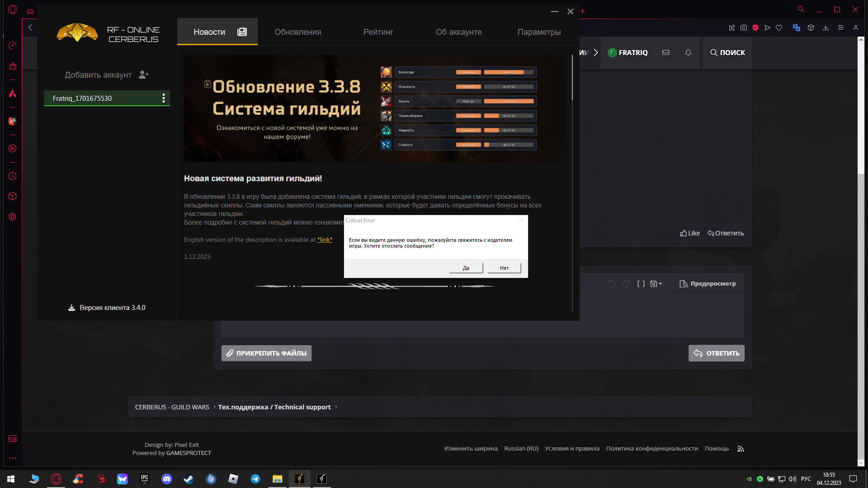
Task: Click the snapshot camera icon in address bar
Action: point(744,28)
